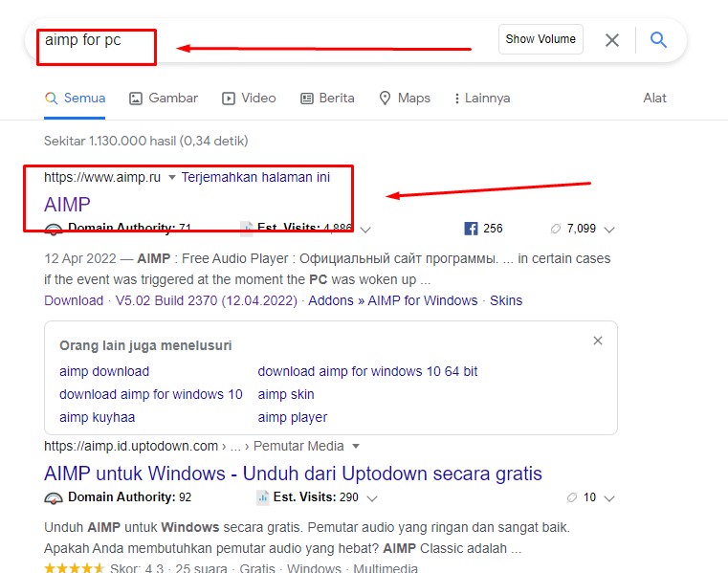The width and height of the screenshot is (728, 573).
Task: Click the Facebook icon showing 256
Action: coord(471,229)
